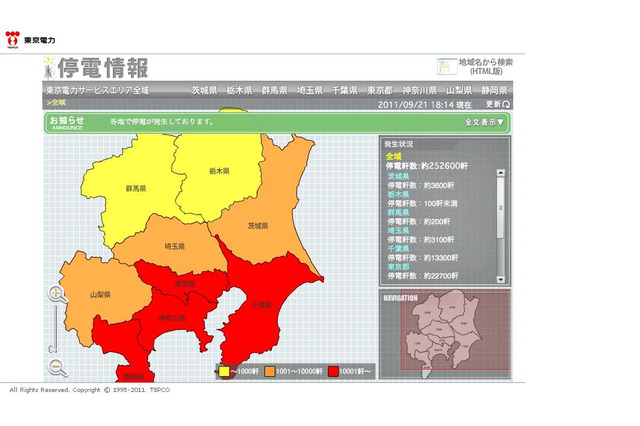This screenshot has width=640, height=426.
Task: Click the red 東京都 region on map
Action: [x=185, y=283]
